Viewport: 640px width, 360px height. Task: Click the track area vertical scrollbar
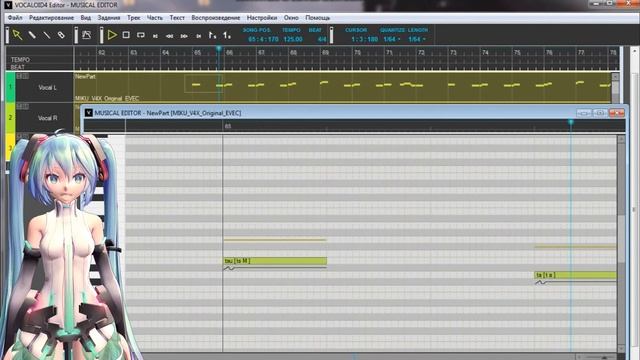[615, 88]
